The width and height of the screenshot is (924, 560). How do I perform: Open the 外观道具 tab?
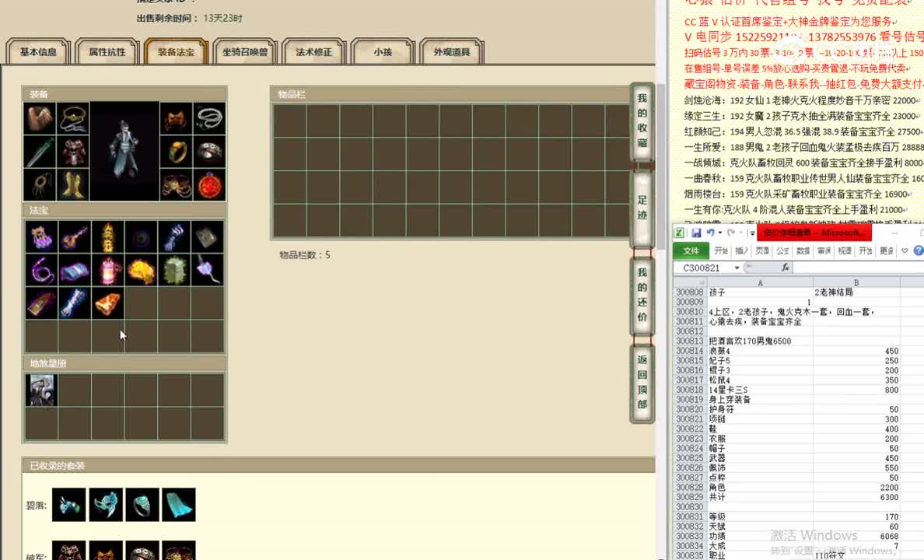click(x=452, y=52)
